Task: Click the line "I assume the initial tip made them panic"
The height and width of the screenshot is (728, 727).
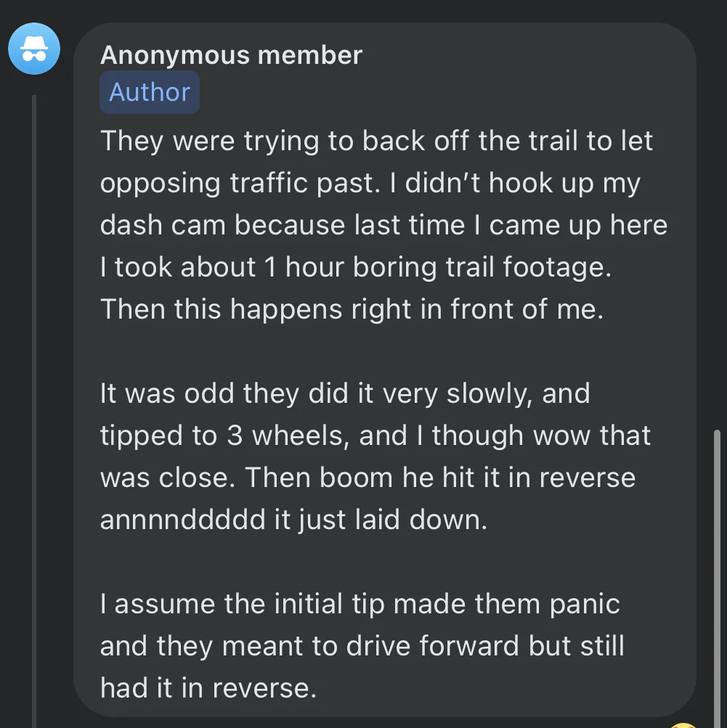Action: tap(360, 604)
